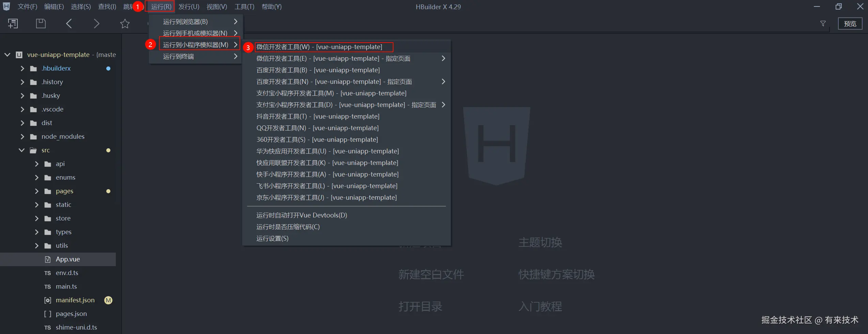Click the brackets icon beside pages.json
The height and width of the screenshot is (334, 868).
pos(48,314)
